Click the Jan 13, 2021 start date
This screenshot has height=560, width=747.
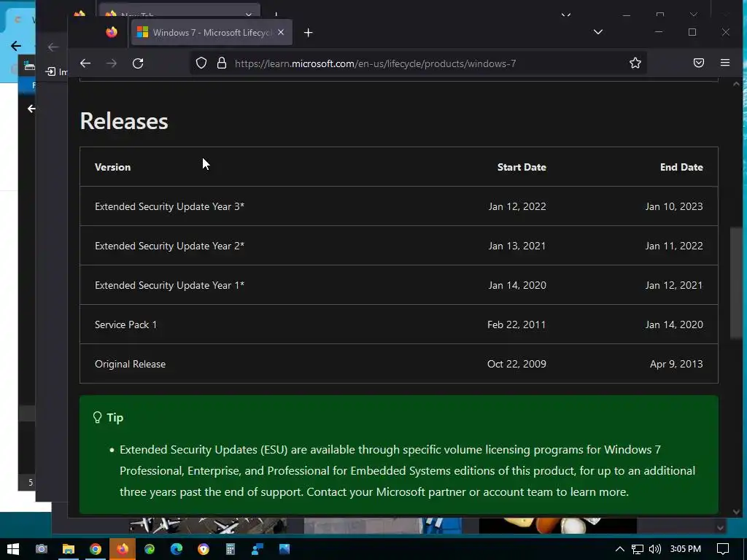(x=517, y=246)
